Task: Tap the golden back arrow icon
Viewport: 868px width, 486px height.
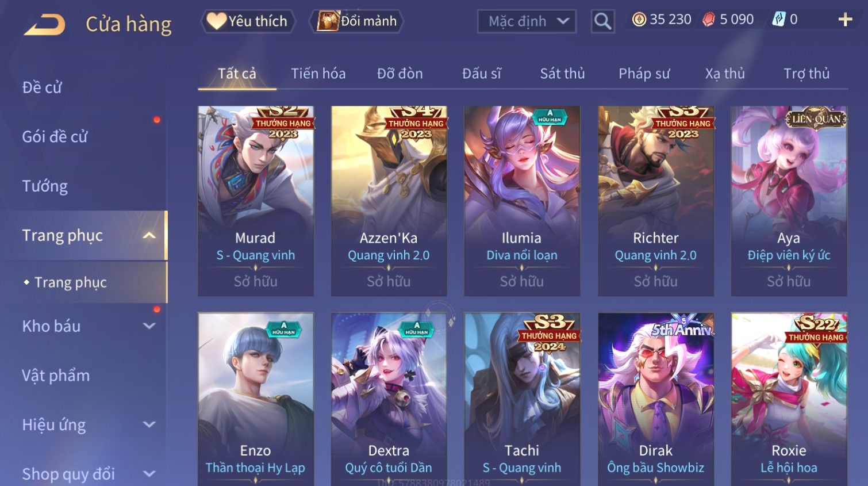Action: point(44,25)
